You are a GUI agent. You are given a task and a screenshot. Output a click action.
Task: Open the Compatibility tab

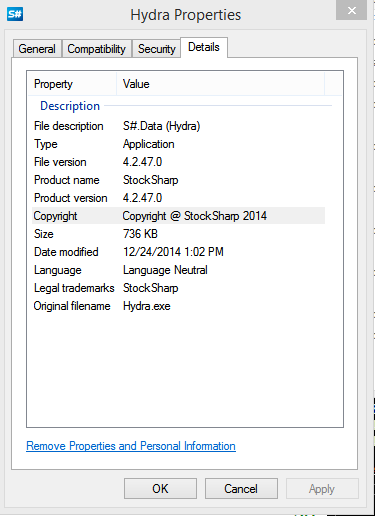[x=97, y=49]
